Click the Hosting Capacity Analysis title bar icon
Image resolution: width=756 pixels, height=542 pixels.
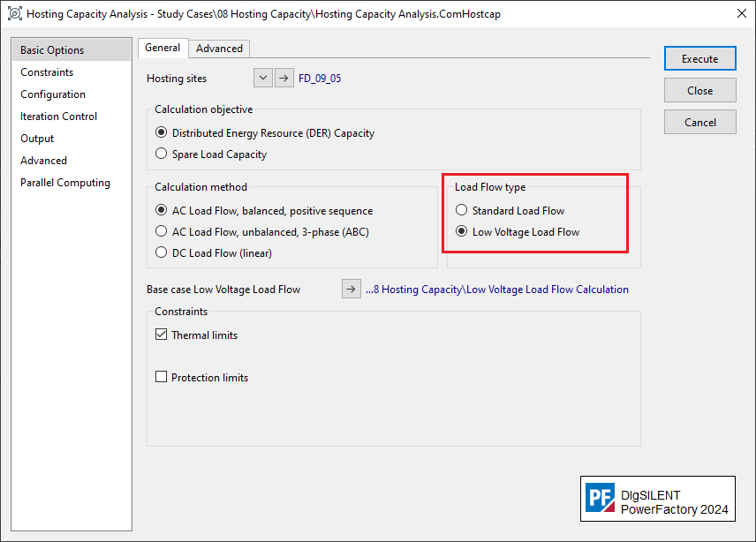coord(15,13)
